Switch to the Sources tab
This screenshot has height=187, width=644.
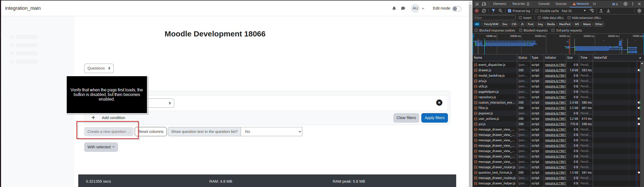click(x=561, y=4)
